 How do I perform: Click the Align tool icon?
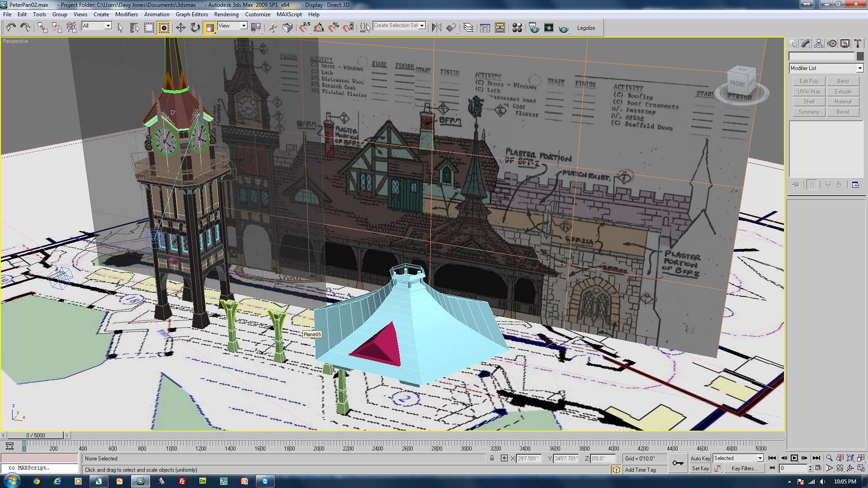tap(451, 28)
